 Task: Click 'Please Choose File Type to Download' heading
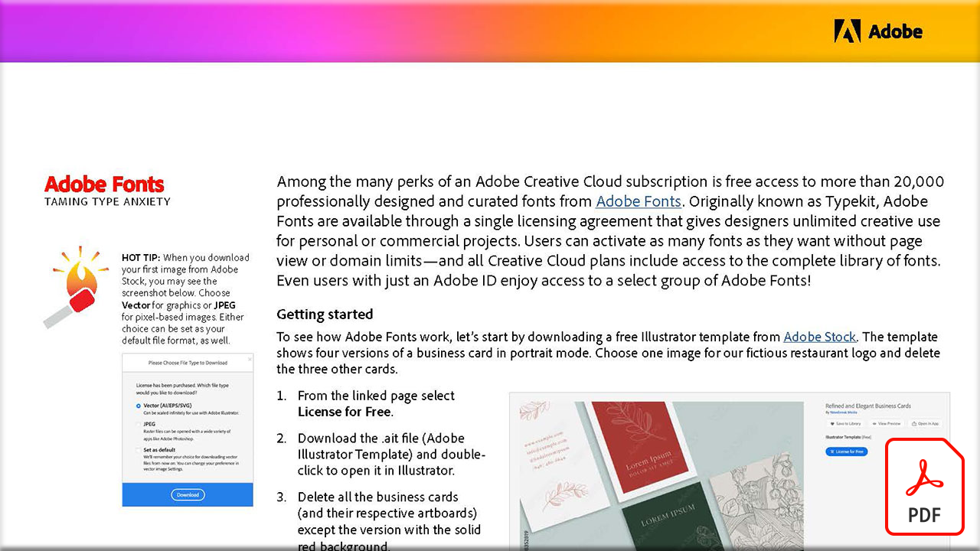coord(188,363)
